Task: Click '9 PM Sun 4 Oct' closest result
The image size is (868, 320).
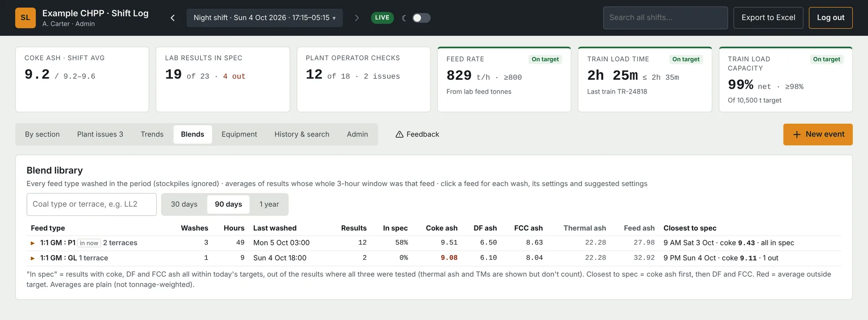Action: pyautogui.click(x=690, y=258)
